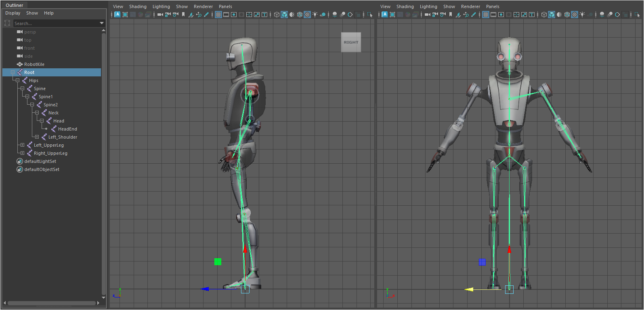This screenshot has width=644, height=310.
Task: Toggle Film Gate in the left viewport toolbar
Action: [x=226, y=15]
